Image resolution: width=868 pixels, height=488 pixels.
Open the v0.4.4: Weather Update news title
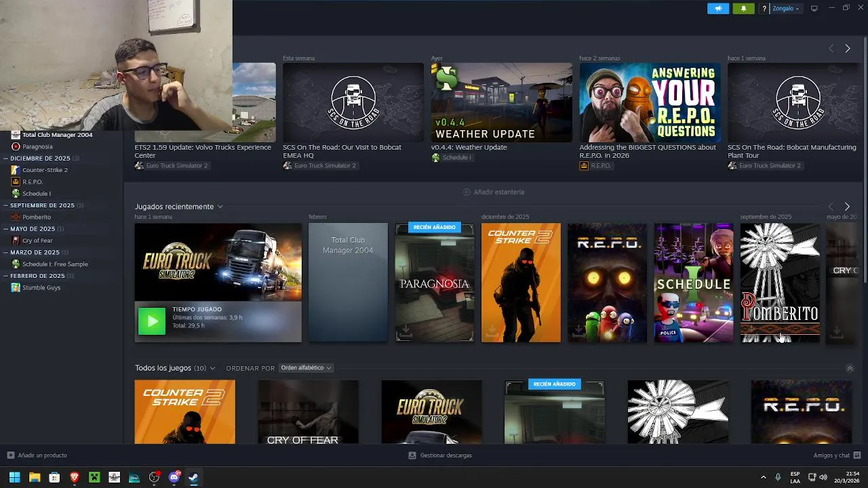(469, 147)
